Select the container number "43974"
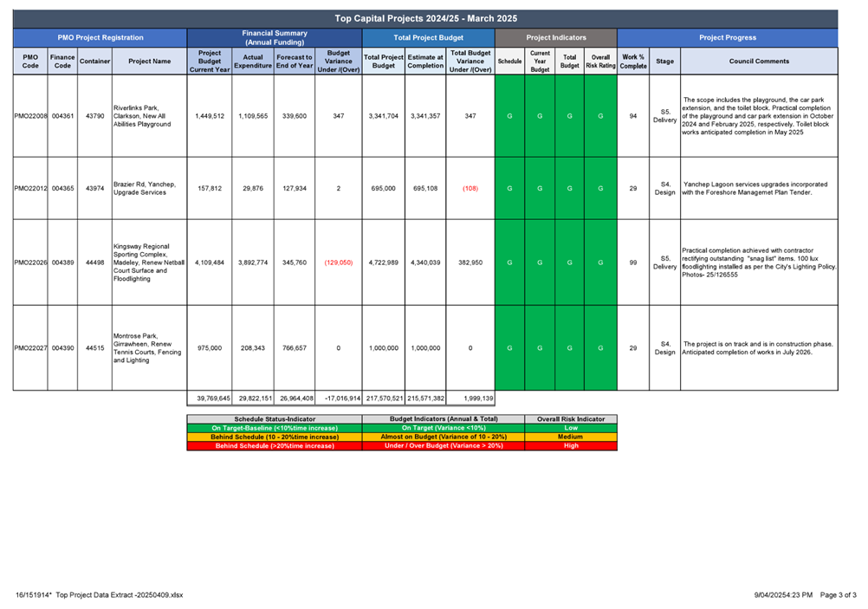Viewport: 868px width, 609px height. click(x=94, y=188)
